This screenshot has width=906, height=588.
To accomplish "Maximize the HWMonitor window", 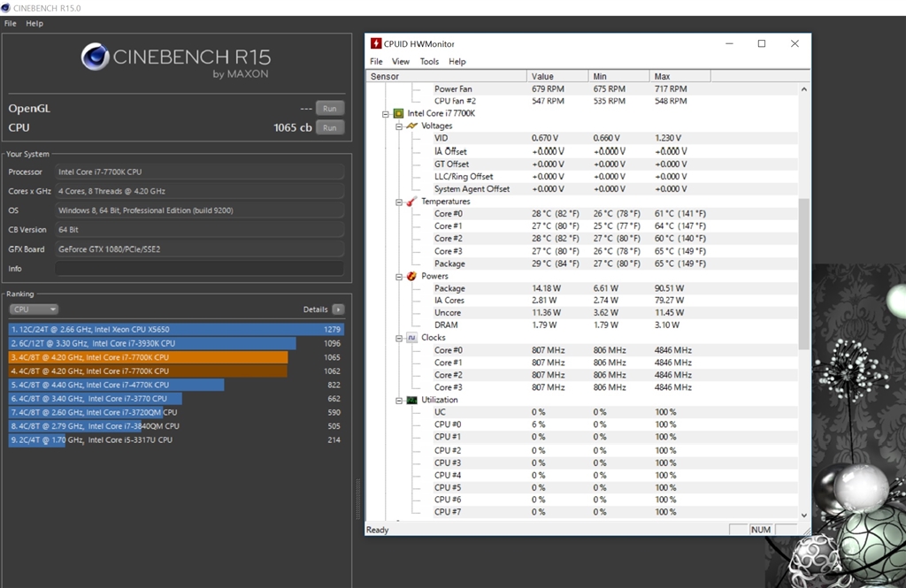I will pos(762,44).
